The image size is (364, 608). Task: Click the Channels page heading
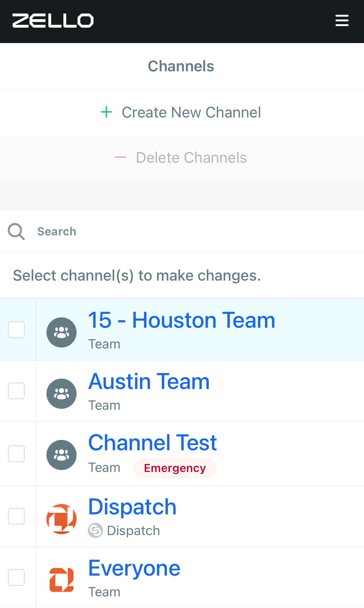click(181, 66)
